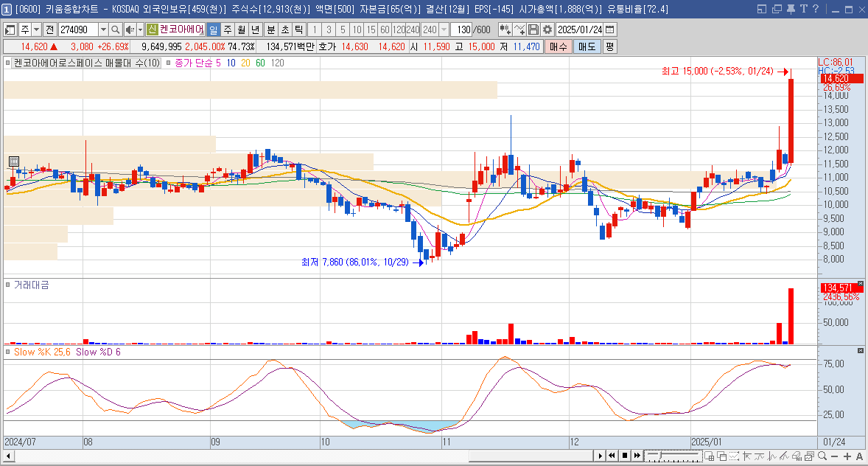Image resolution: width=868 pixels, height=466 pixels.
Task: Click the 매도 sell button
Action: coord(587,46)
